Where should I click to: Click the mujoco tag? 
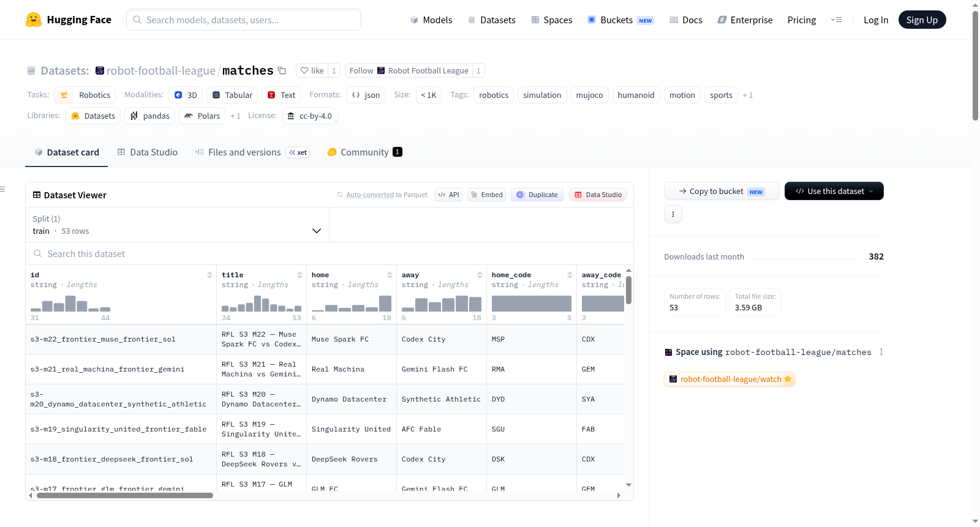[589, 95]
